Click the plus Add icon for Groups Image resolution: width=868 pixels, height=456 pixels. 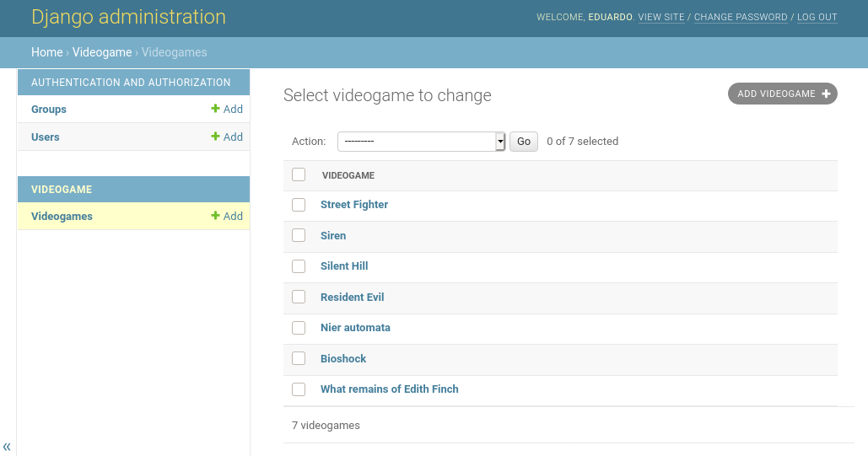click(x=216, y=110)
